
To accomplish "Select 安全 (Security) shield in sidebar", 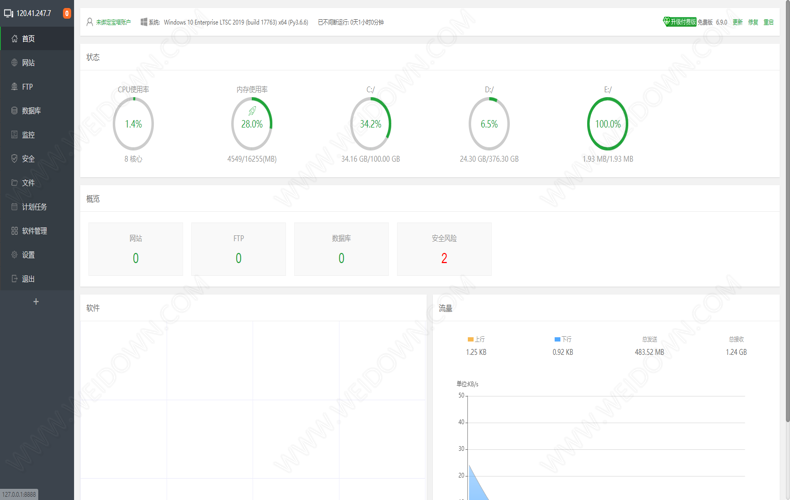I will (28, 159).
